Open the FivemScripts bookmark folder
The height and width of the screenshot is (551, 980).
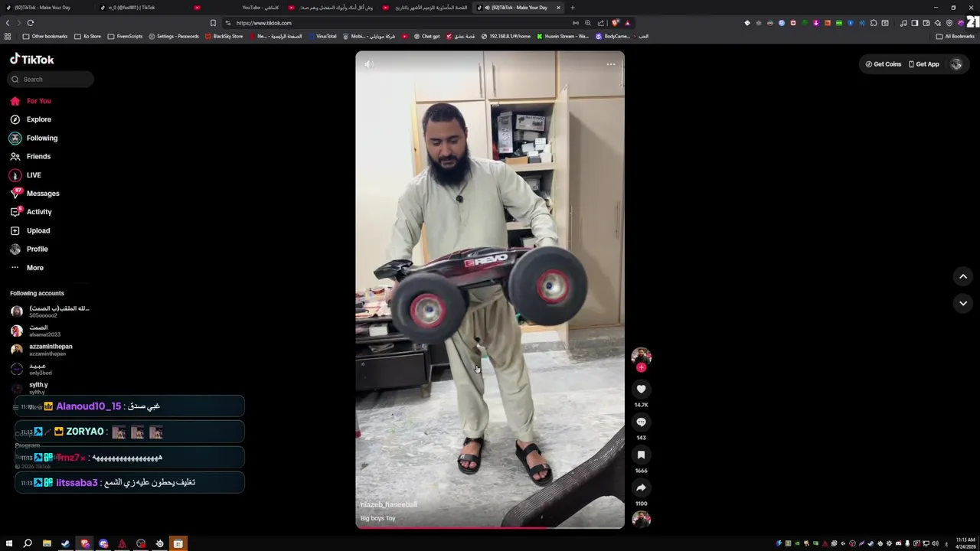125,36
